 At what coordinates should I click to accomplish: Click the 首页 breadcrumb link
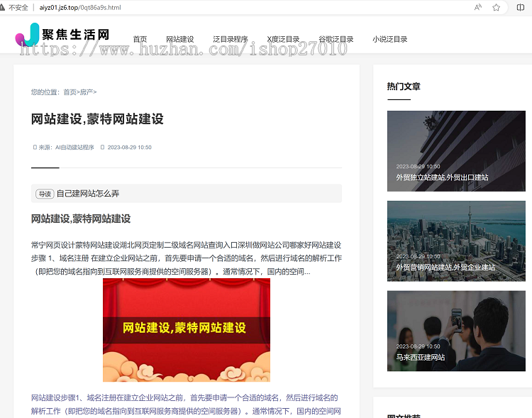tap(70, 92)
